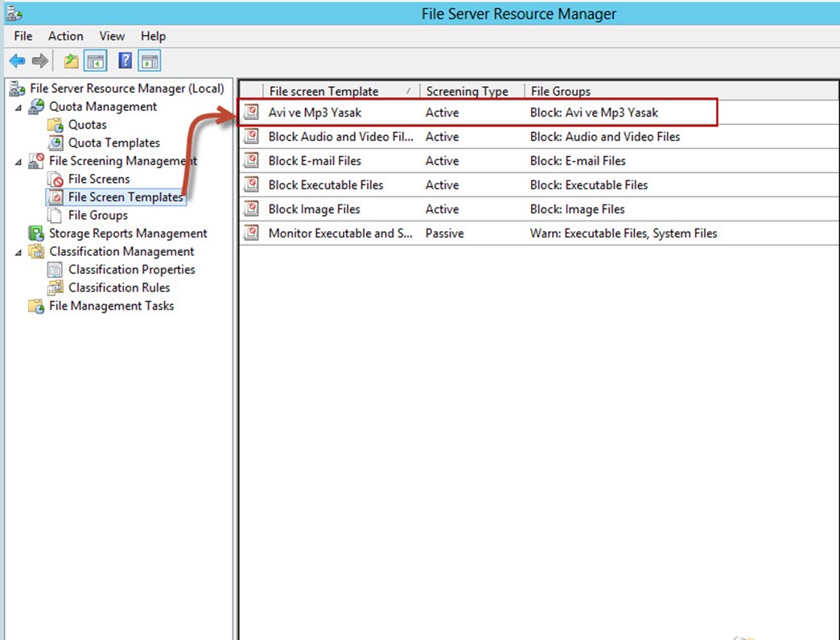
Task: Collapse the Quota Management tree node
Action: pyautogui.click(x=19, y=108)
